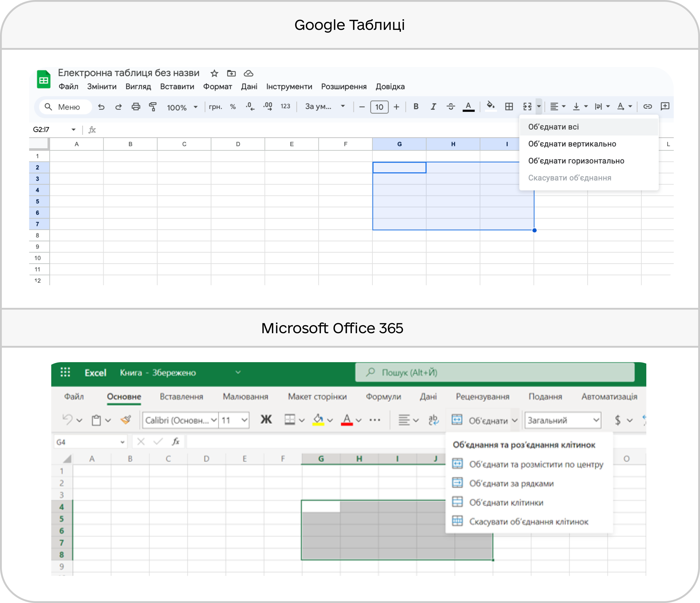Viewport: 700px width, 603px height.
Task: Click the Excel borders icon
Action: [289, 420]
